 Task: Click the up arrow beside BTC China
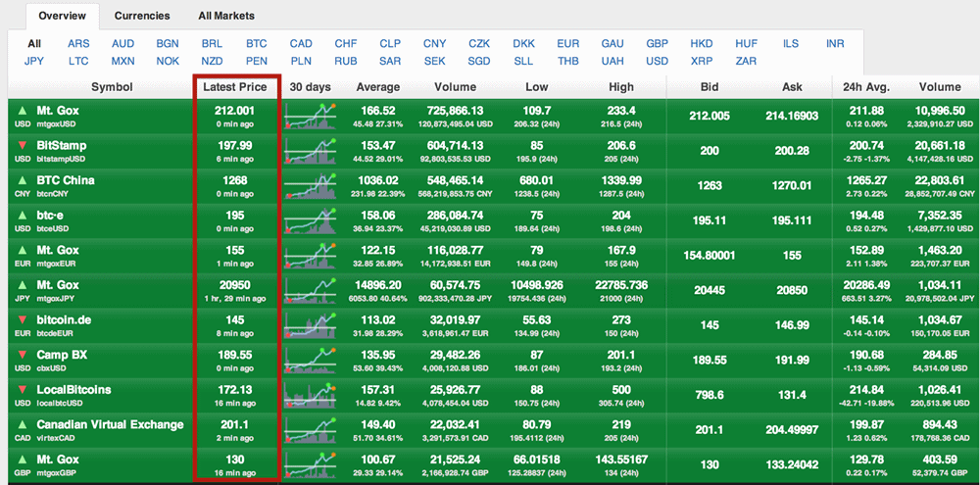tap(24, 180)
